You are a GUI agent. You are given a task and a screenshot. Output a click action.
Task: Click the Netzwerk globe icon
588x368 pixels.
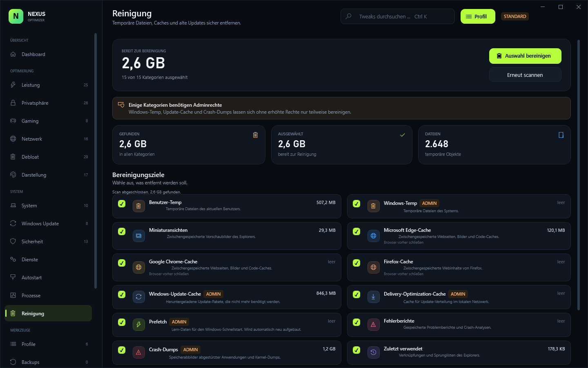tap(13, 139)
